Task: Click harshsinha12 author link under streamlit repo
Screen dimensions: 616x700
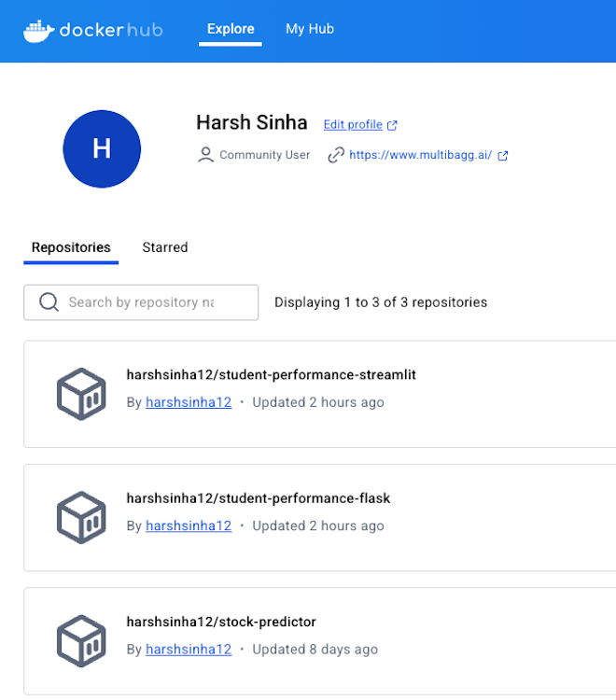Action: coord(189,402)
